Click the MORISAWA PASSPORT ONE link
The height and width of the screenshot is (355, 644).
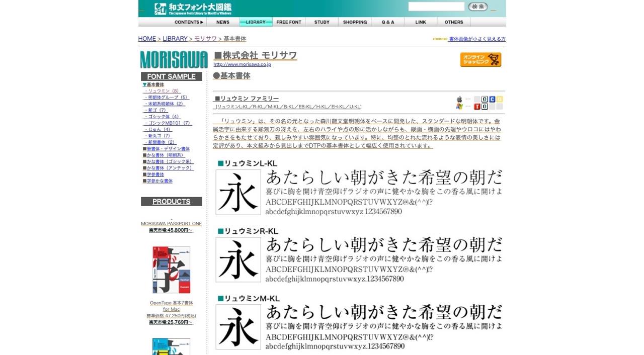[171, 224]
